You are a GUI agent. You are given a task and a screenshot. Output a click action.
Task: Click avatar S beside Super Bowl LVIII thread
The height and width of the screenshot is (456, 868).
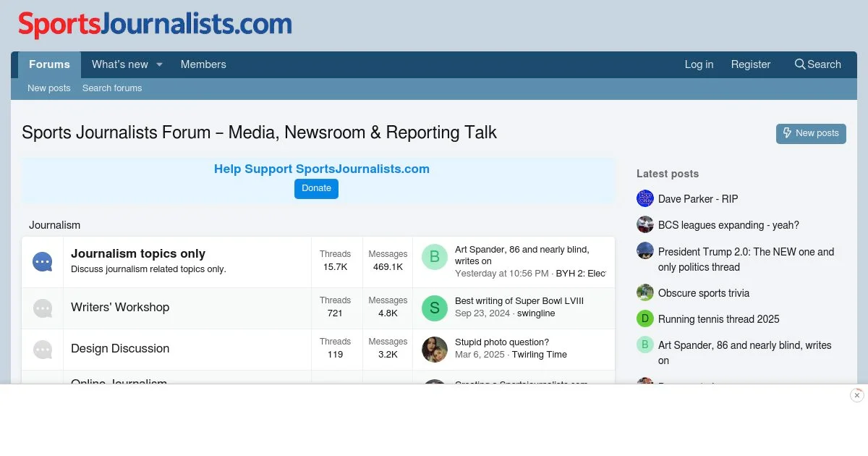(x=435, y=308)
